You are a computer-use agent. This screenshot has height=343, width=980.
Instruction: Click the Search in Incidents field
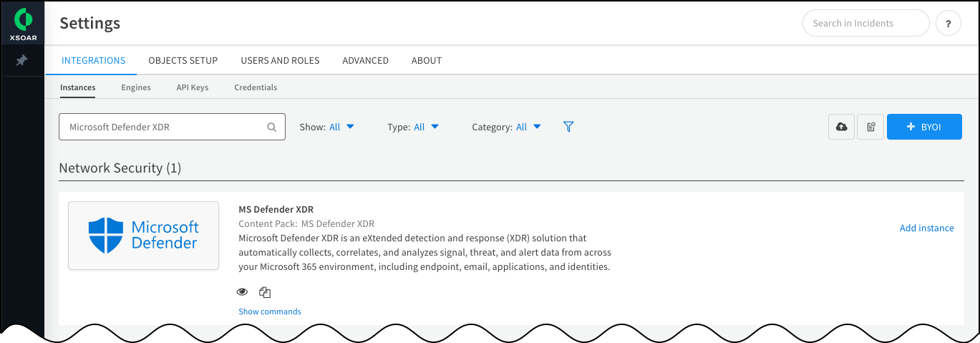866,23
